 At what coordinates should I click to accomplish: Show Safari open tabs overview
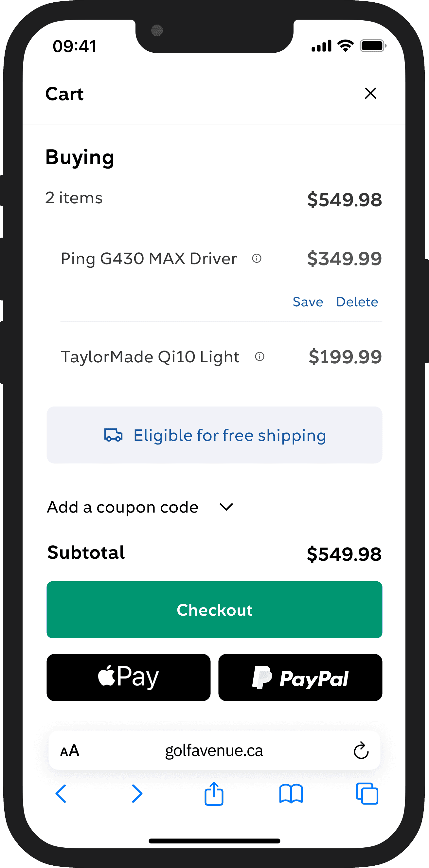click(x=367, y=793)
